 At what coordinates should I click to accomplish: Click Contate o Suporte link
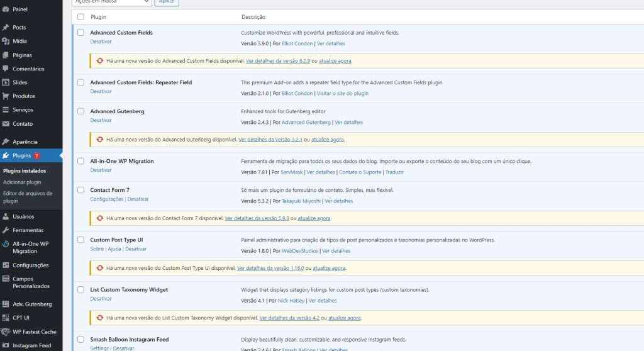pyautogui.click(x=360, y=172)
